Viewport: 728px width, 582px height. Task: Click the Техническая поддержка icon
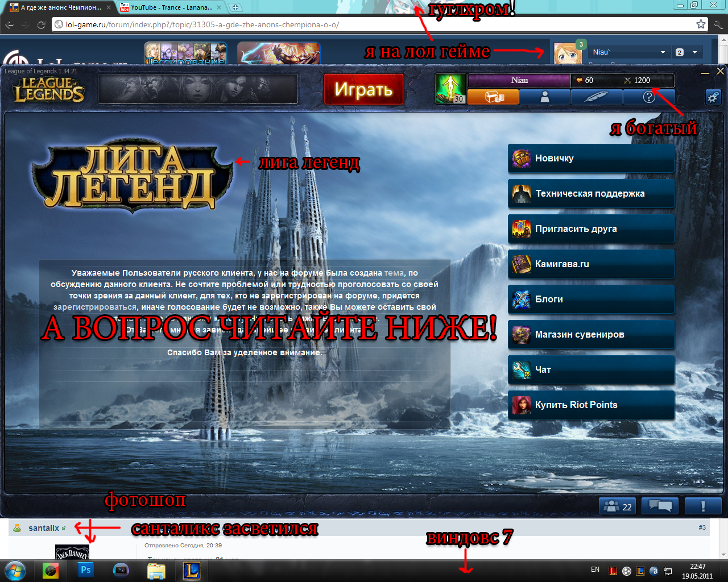click(x=522, y=194)
